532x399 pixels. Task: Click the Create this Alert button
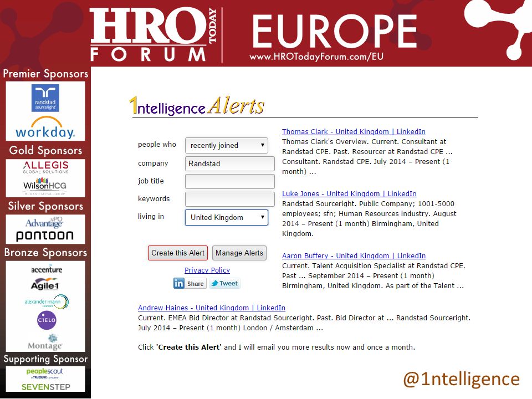[178, 253]
